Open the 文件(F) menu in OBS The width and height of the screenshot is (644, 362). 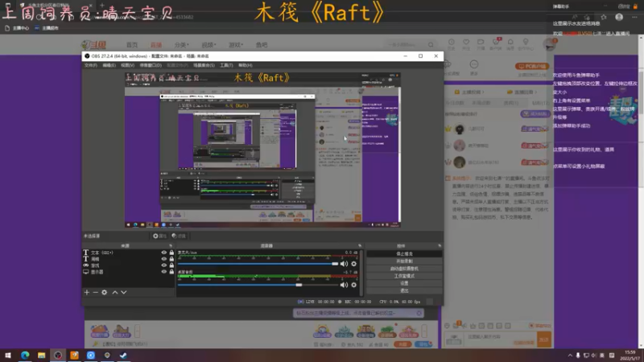coord(91,65)
